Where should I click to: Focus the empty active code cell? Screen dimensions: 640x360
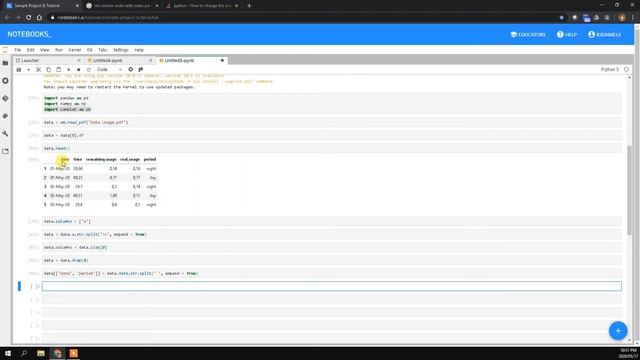click(x=332, y=286)
